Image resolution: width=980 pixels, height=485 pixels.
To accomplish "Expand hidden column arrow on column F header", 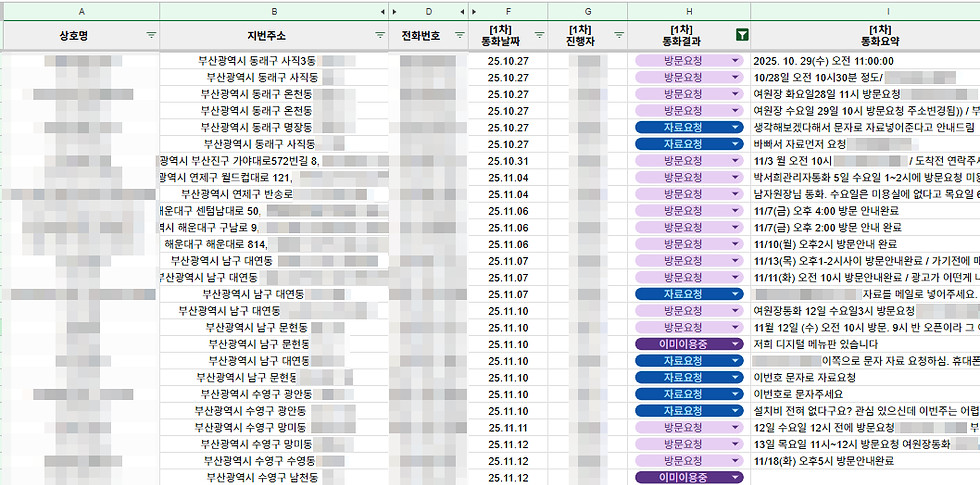I will (474, 12).
